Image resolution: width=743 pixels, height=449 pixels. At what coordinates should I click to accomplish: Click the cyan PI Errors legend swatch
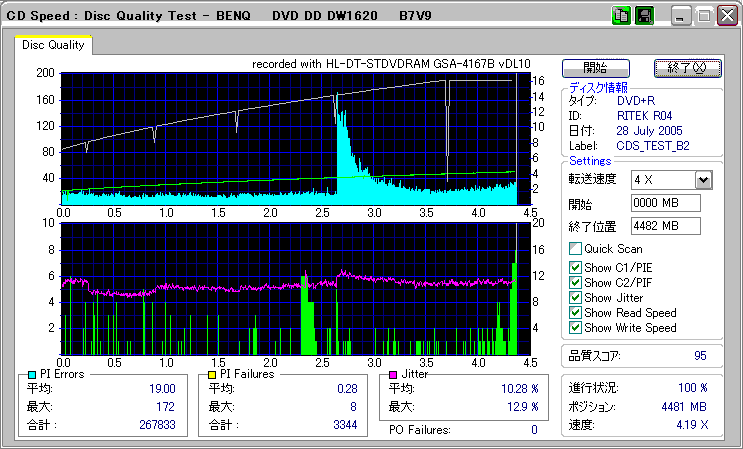[x=31, y=374]
